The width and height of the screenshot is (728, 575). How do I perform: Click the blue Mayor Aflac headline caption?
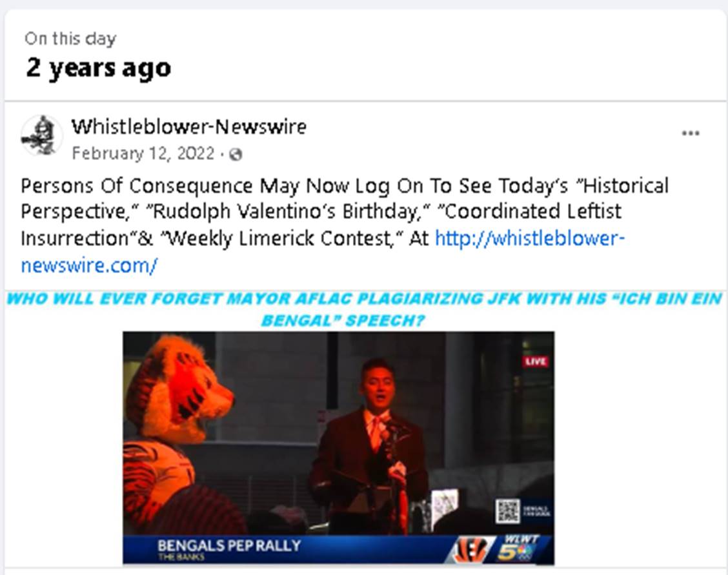tap(365, 309)
